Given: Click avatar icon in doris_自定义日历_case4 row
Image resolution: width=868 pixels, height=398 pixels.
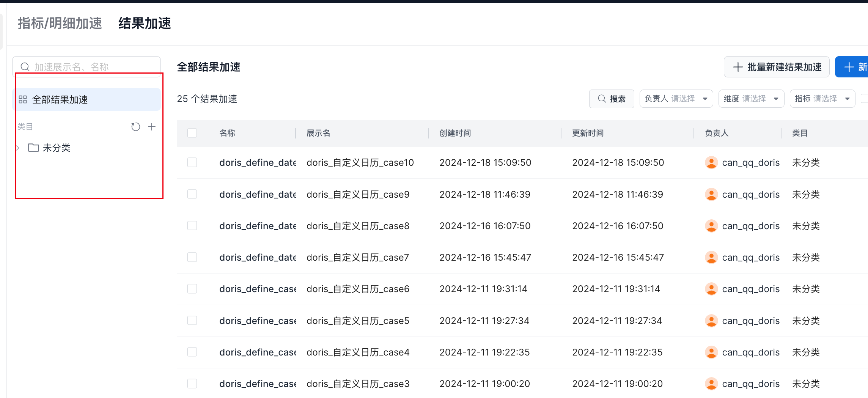Looking at the screenshot, I should pos(711,352).
